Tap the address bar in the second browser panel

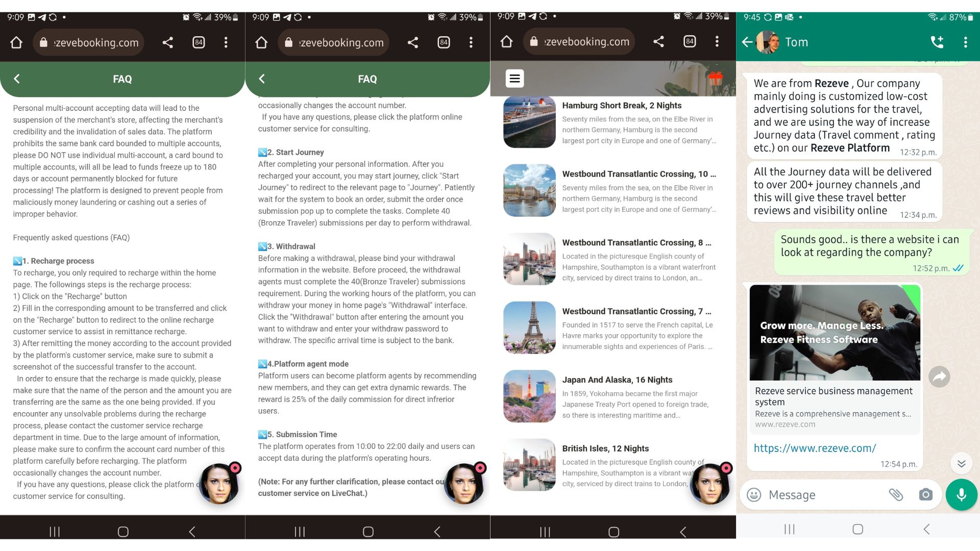point(334,42)
